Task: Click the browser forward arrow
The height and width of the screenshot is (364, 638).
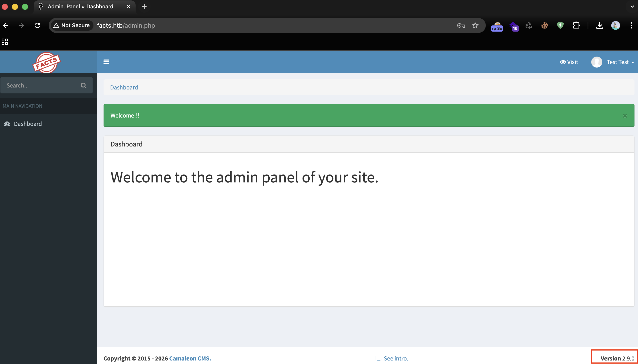Action: [22, 25]
